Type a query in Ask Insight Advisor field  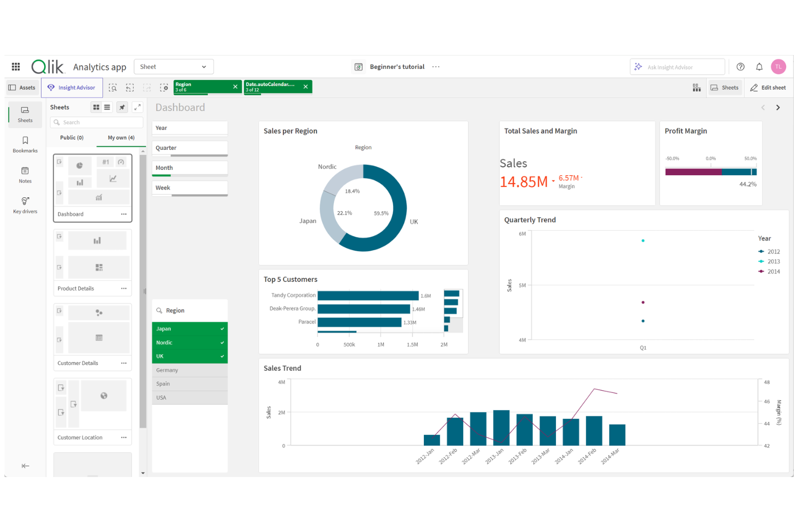[x=680, y=66]
